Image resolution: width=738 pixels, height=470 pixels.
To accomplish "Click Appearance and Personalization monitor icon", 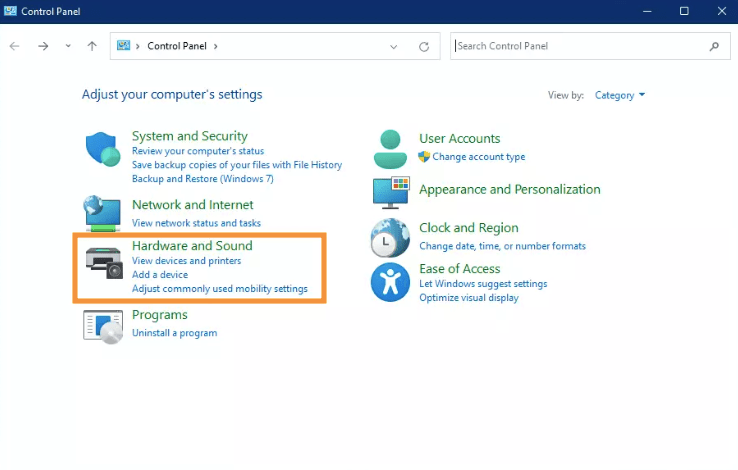I will point(391,193).
